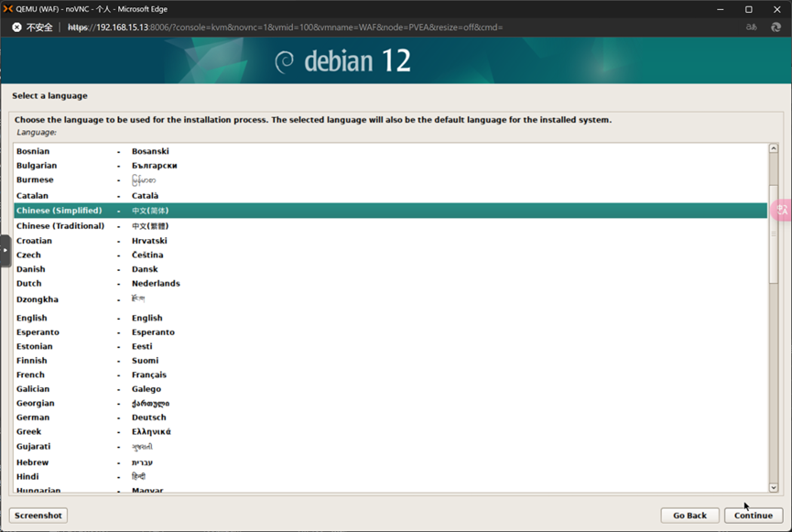792x532 pixels.
Task: Select French language row
Action: [390, 375]
